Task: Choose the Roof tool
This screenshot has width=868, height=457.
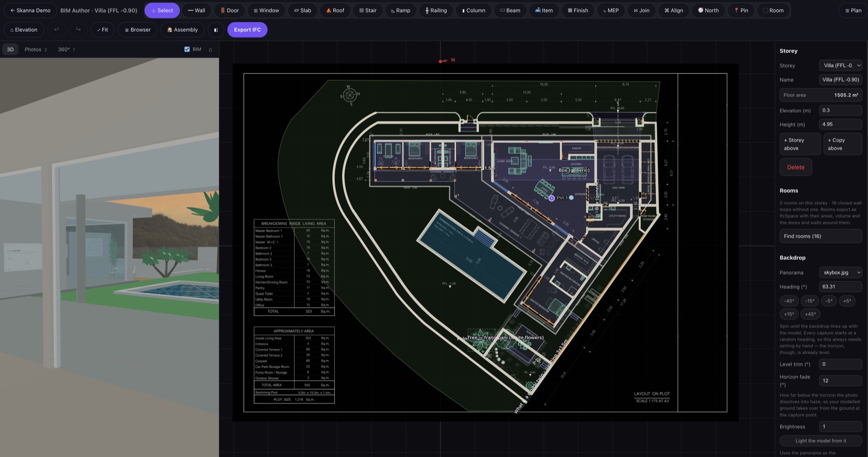Action: click(x=335, y=10)
